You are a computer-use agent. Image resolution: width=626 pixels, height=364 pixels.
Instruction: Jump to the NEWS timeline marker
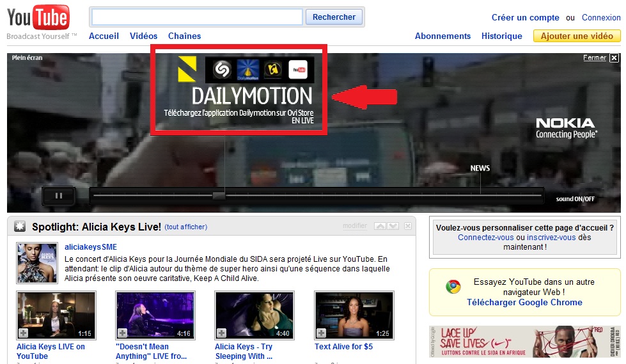[x=480, y=168]
